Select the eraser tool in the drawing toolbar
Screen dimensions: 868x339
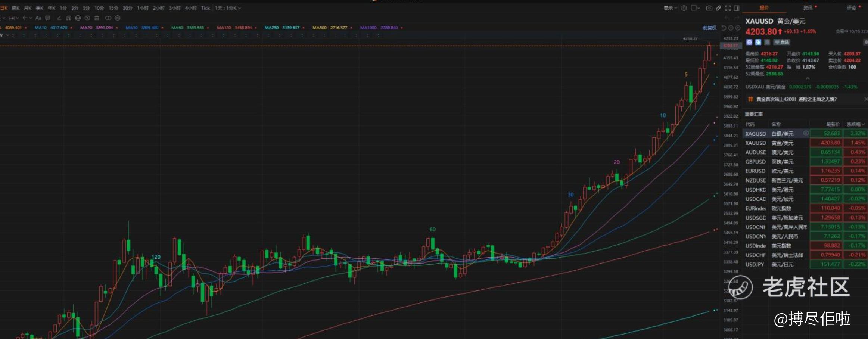(59, 18)
